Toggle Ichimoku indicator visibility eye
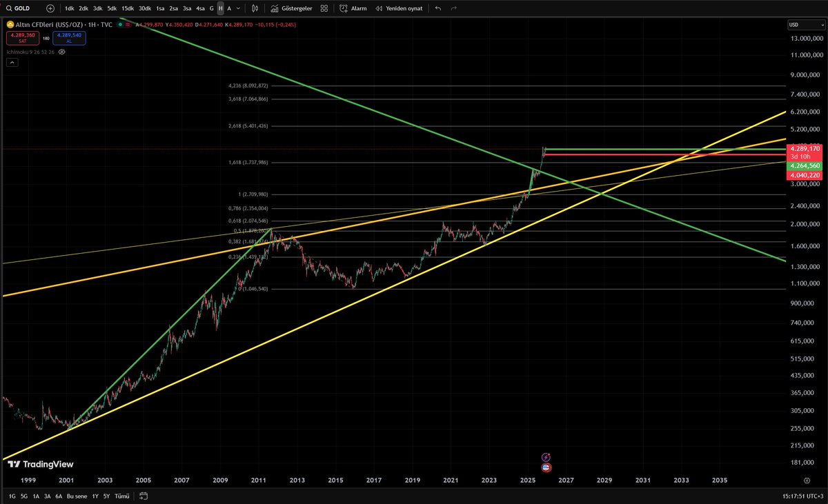Image resolution: width=828 pixels, height=504 pixels. click(62, 51)
